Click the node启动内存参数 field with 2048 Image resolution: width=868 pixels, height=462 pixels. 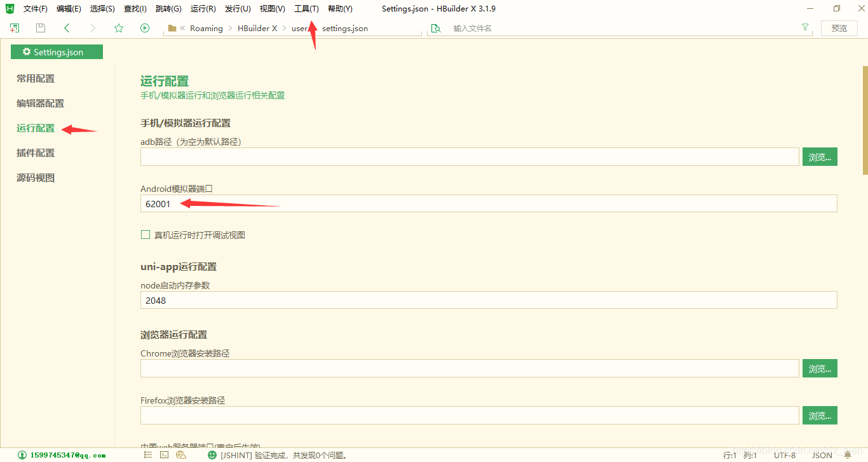click(489, 300)
